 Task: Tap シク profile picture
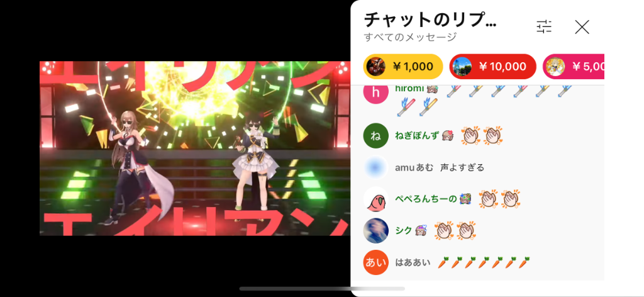pyautogui.click(x=376, y=230)
